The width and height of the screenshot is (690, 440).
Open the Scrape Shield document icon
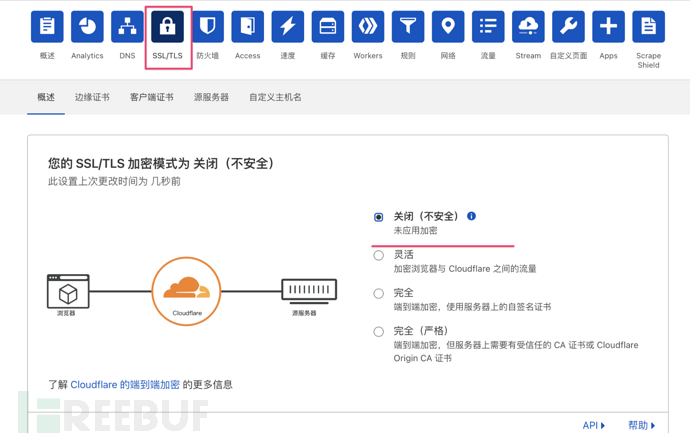tap(648, 27)
